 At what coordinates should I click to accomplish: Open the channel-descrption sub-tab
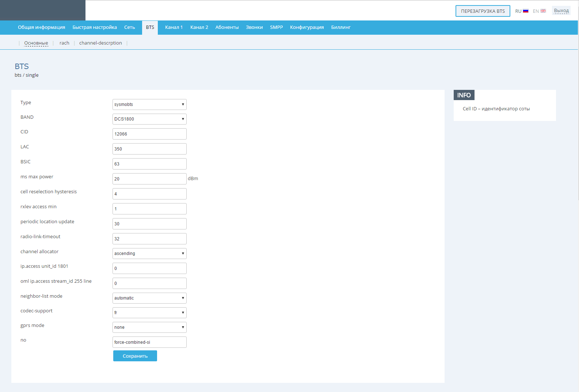100,43
